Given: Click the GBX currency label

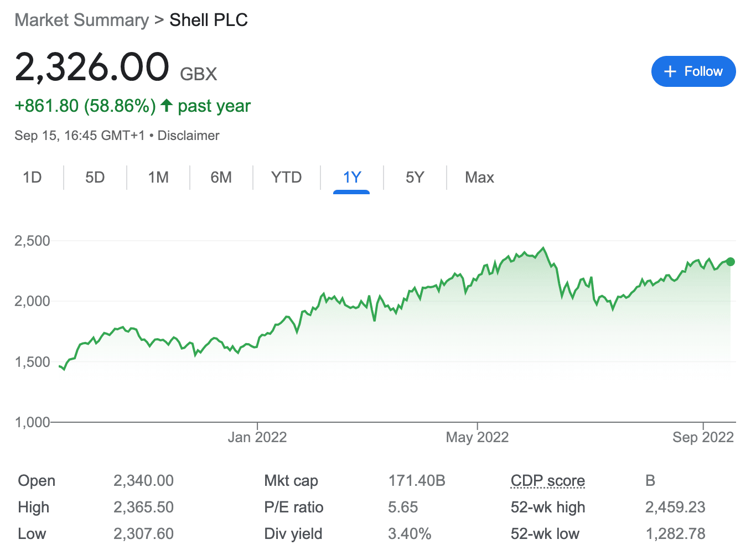Looking at the screenshot, I should point(199,74).
